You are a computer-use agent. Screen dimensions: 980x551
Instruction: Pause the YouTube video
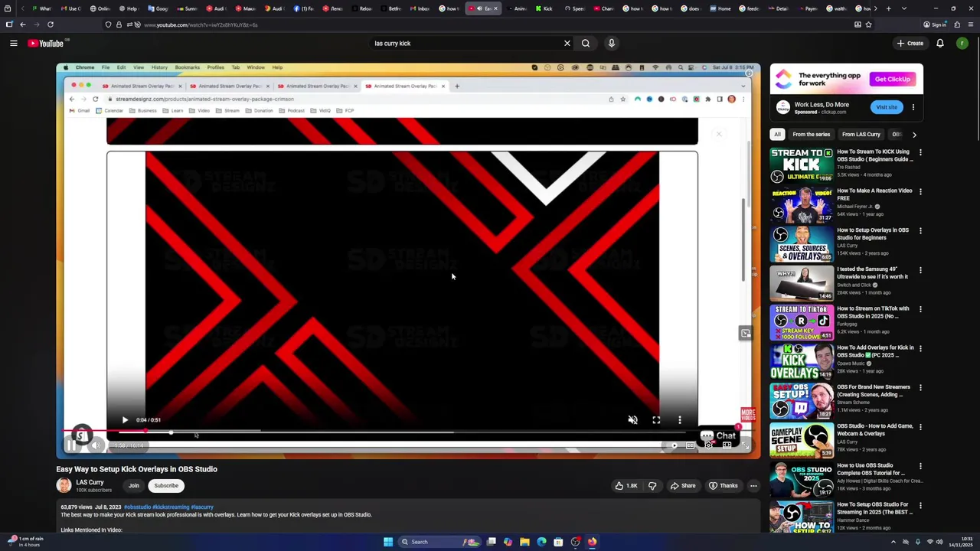pyautogui.click(x=70, y=445)
